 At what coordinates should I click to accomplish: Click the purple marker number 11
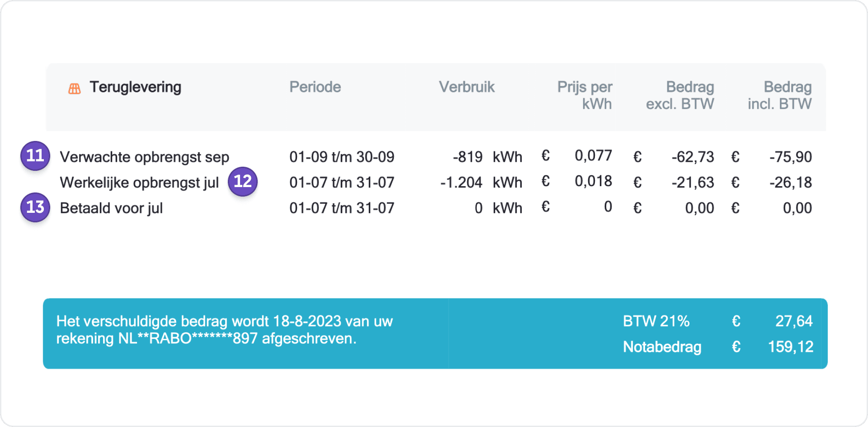[35, 156]
